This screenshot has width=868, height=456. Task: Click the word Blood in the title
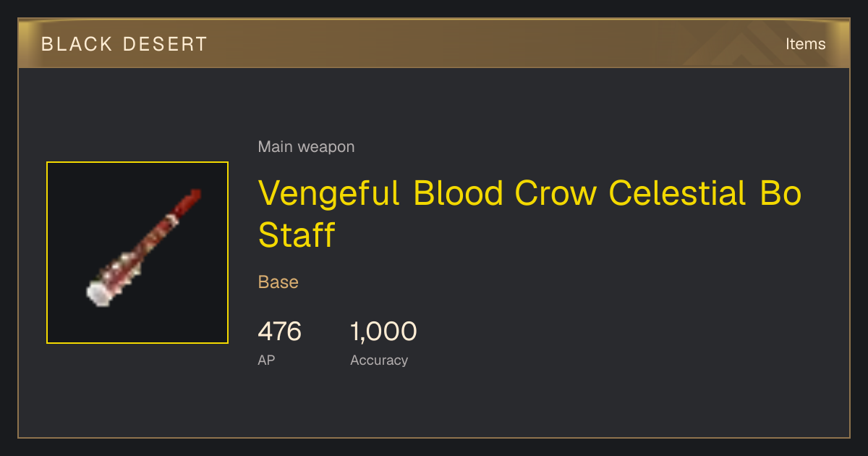coord(457,193)
